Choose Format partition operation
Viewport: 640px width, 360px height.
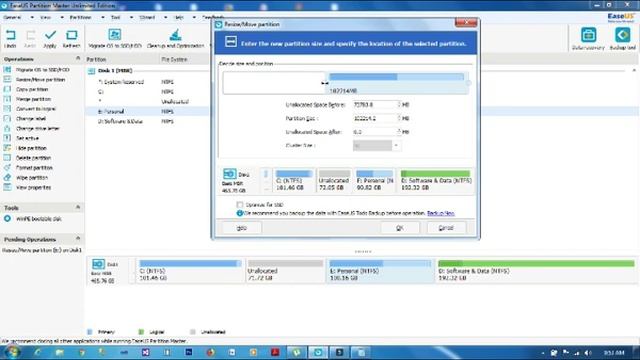pyautogui.click(x=34, y=168)
